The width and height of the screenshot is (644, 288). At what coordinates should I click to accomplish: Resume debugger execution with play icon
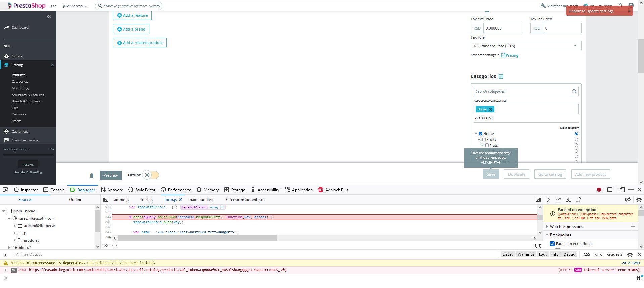tap(548, 200)
